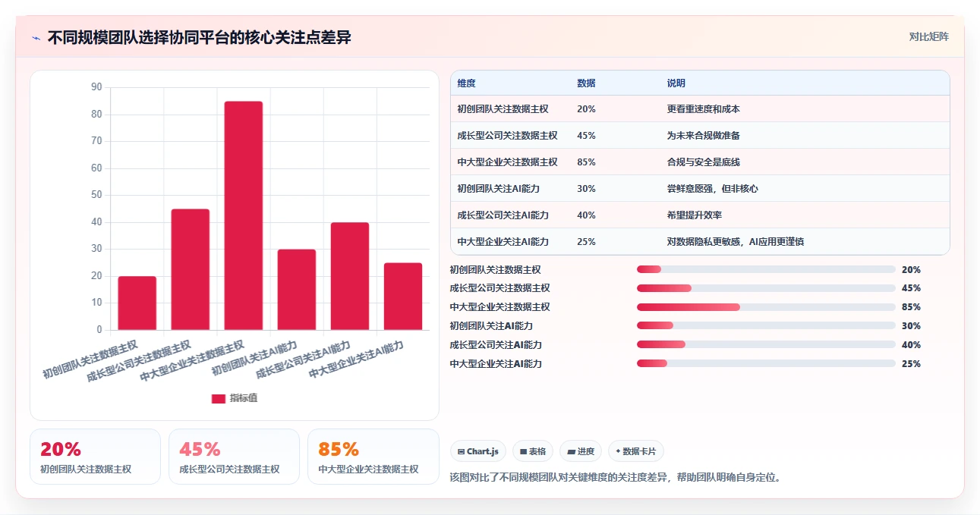Click table cell 尝鲜意愿强，但非核心
Viewport: 980px width, 515px height.
pyautogui.click(x=713, y=189)
